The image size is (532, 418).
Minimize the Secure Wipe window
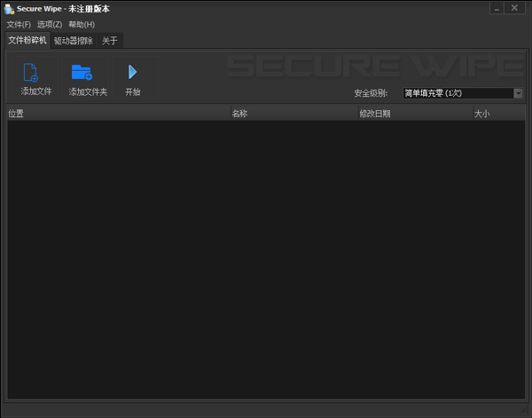pyautogui.click(x=472, y=8)
